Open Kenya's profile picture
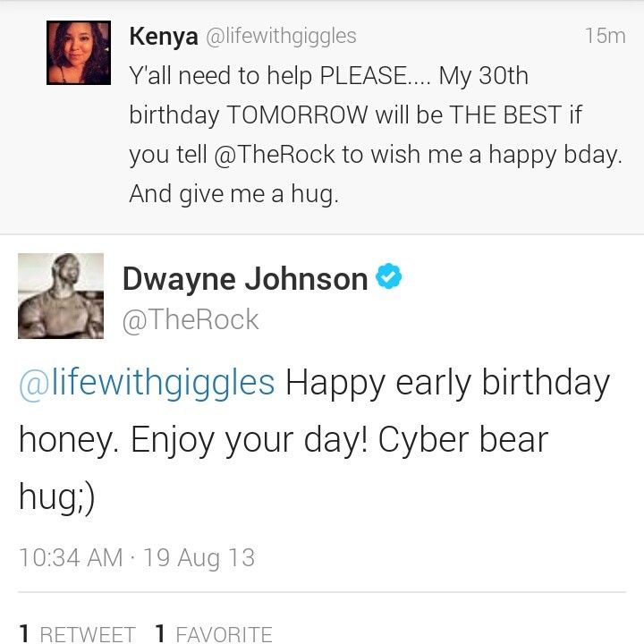The image size is (644, 644). tap(79, 53)
